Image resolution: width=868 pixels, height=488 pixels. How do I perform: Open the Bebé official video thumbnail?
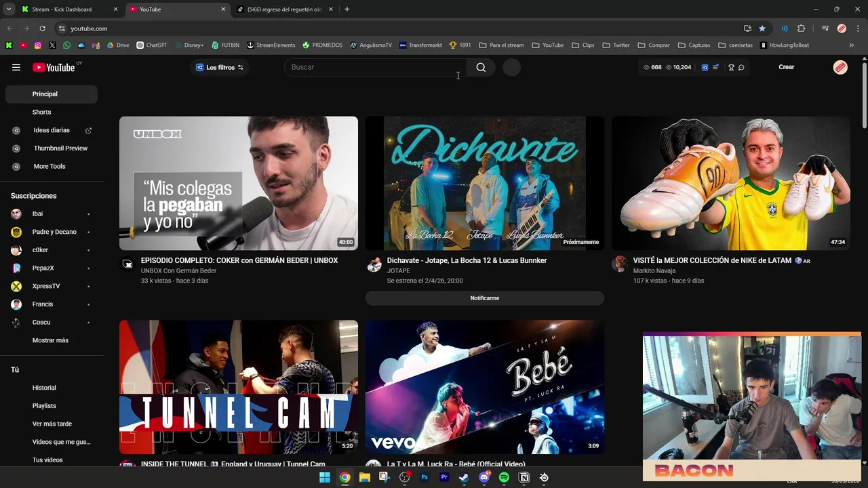(x=484, y=387)
